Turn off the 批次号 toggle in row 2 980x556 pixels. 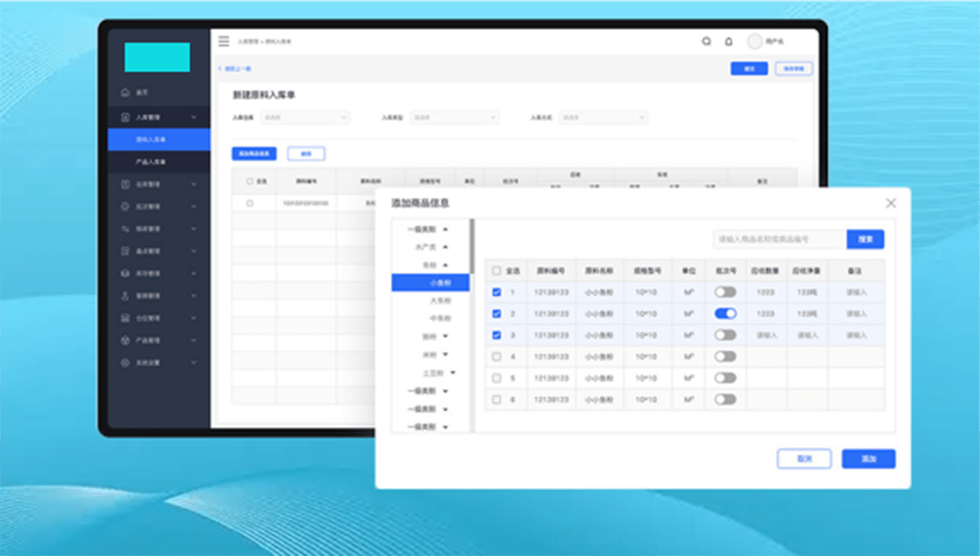(x=725, y=313)
